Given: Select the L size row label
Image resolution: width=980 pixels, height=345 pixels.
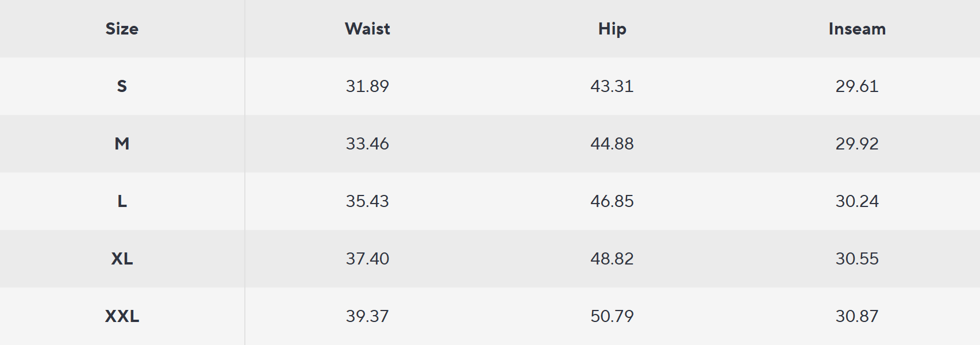Looking at the screenshot, I should [122, 201].
